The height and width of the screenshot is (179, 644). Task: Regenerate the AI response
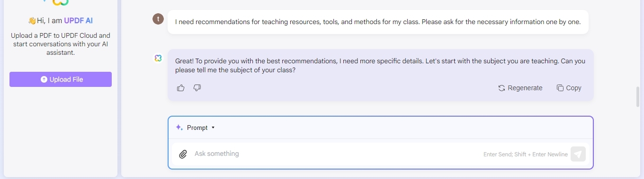(520, 88)
